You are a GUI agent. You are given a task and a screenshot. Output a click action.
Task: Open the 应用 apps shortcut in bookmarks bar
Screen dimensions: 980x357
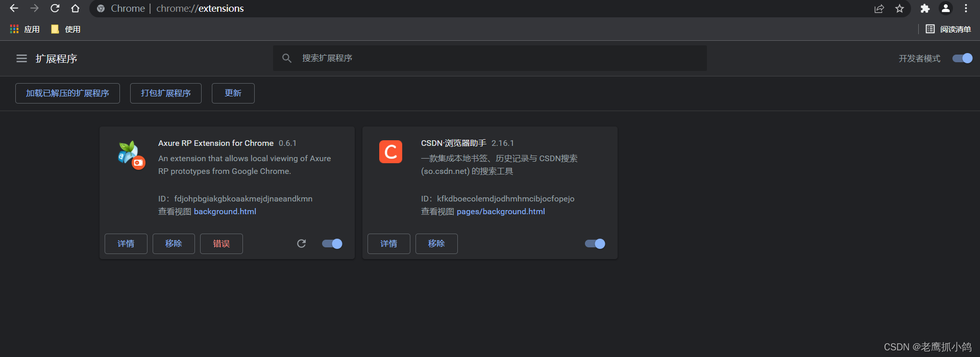click(24, 29)
